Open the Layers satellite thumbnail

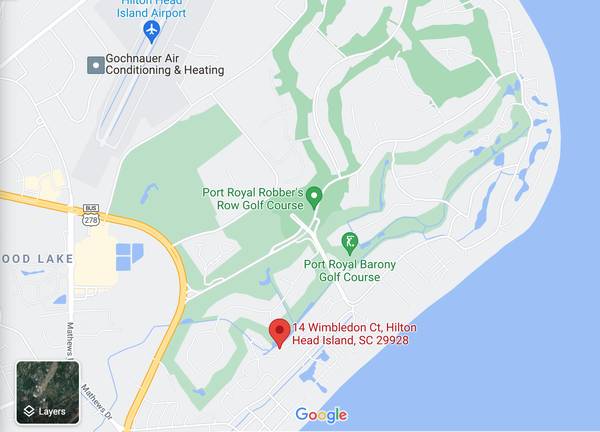click(x=48, y=393)
